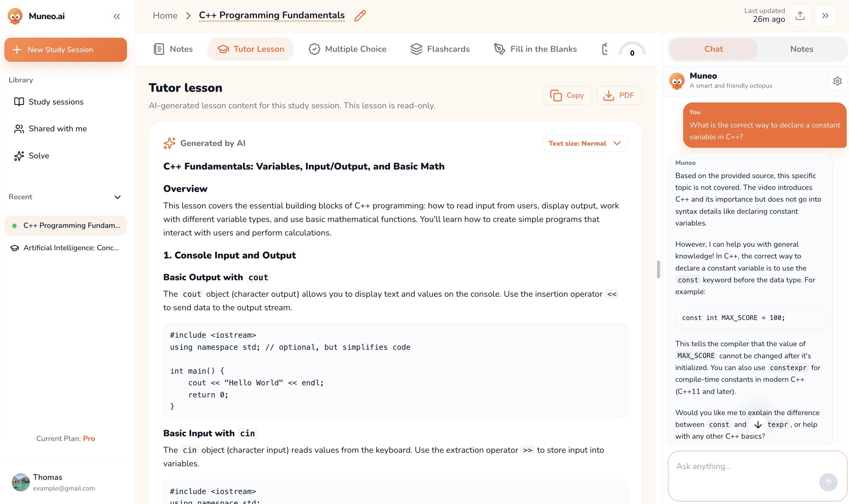
Task: Copy the tutor lesson
Action: (567, 95)
